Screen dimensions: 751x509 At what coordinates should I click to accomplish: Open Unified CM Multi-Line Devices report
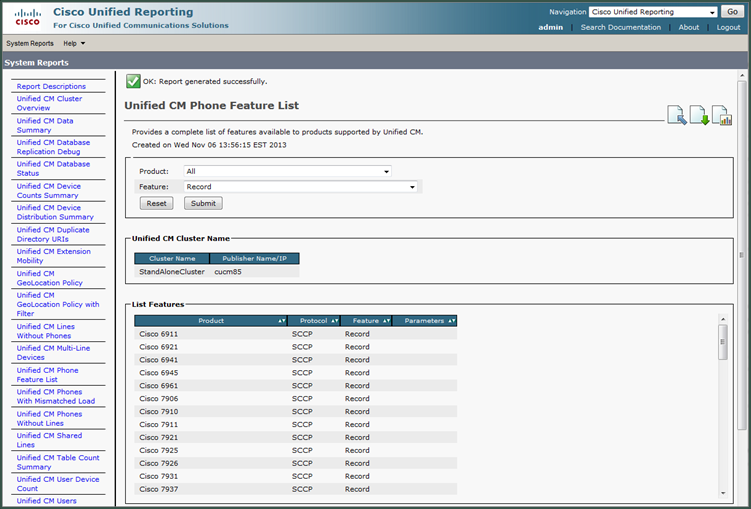pyautogui.click(x=53, y=352)
